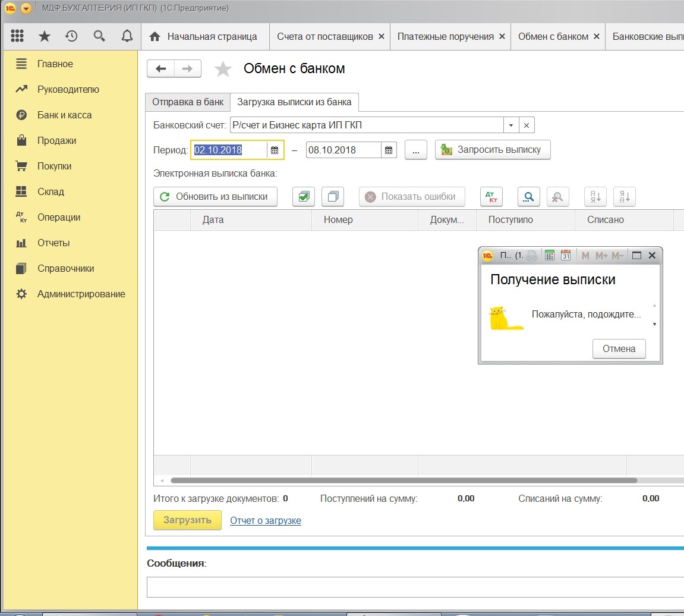The width and height of the screenshot is (684, 616).
Task: Switch to Отправка в банк tab
Action: pos(188,102)
